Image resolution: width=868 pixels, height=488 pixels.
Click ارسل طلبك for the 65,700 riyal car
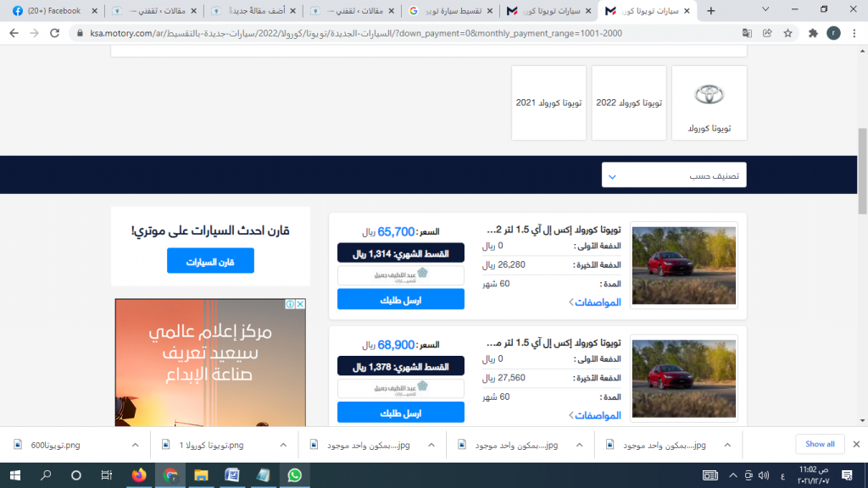pyautogui.click(x=401, y=299)
